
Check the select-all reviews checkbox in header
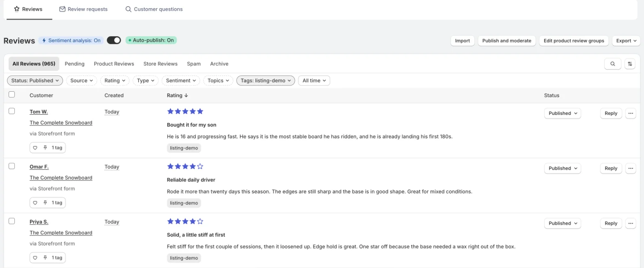tap(12, 95)
